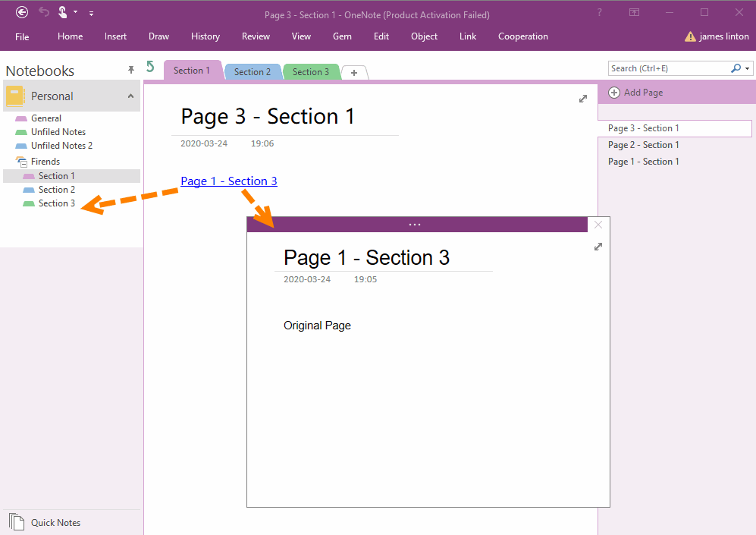Open the File menu
756x535 pixels.
[22, 36]
